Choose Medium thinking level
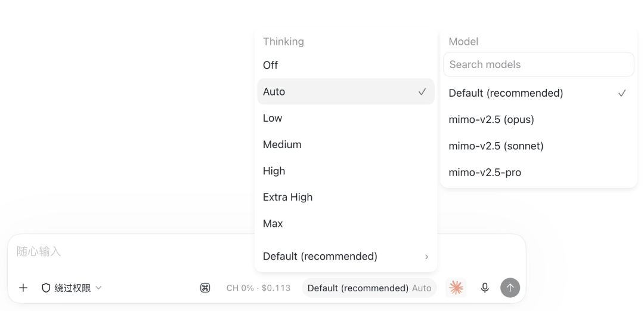 (346, 144)
